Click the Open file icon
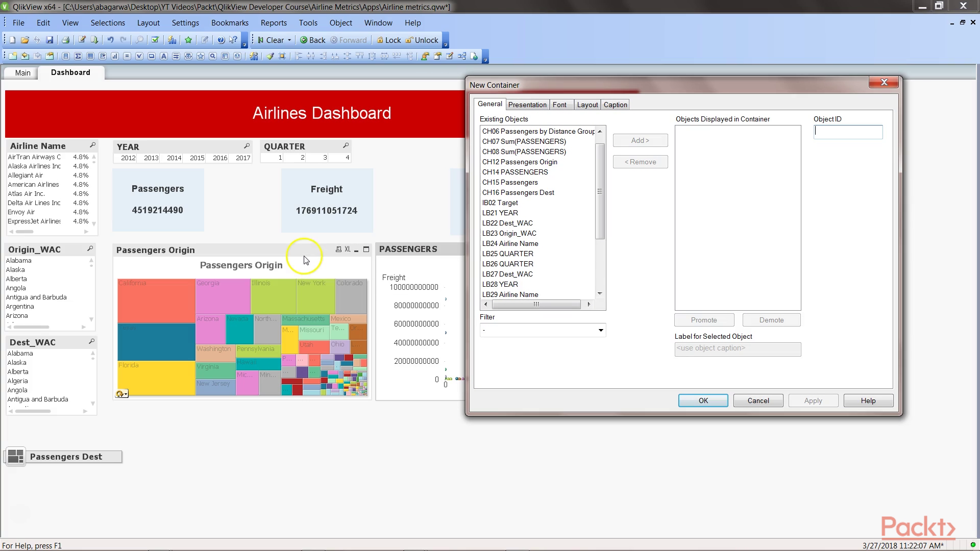This screenshot has width=980, height=551. 24,40
